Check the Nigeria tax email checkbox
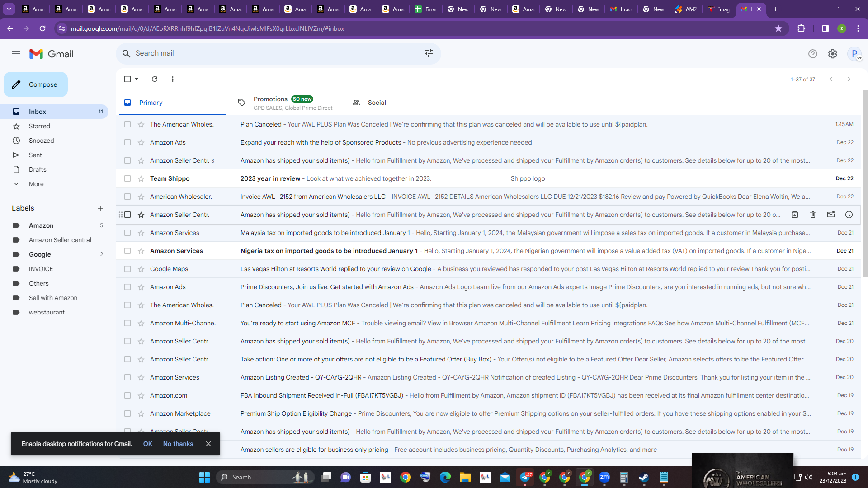 [x=127, y=251]
